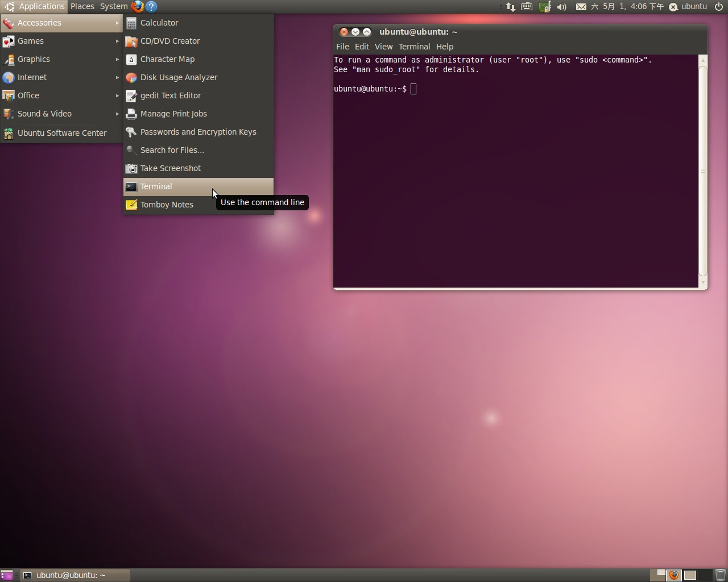Viewport: 728px width, 582px height.
Task: Open the ubuntu user status menu
Action: coord(688,7)
